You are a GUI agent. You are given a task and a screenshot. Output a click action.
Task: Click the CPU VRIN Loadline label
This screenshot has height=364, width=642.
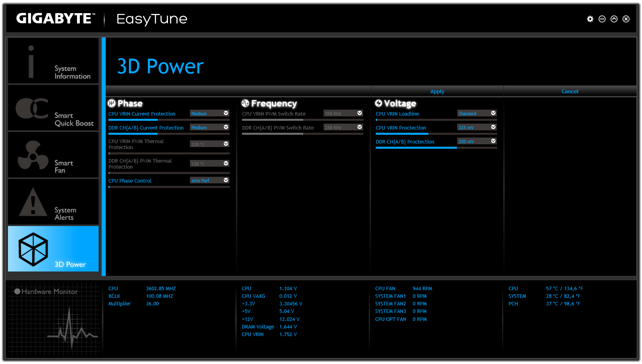click(x=397, y=114)
